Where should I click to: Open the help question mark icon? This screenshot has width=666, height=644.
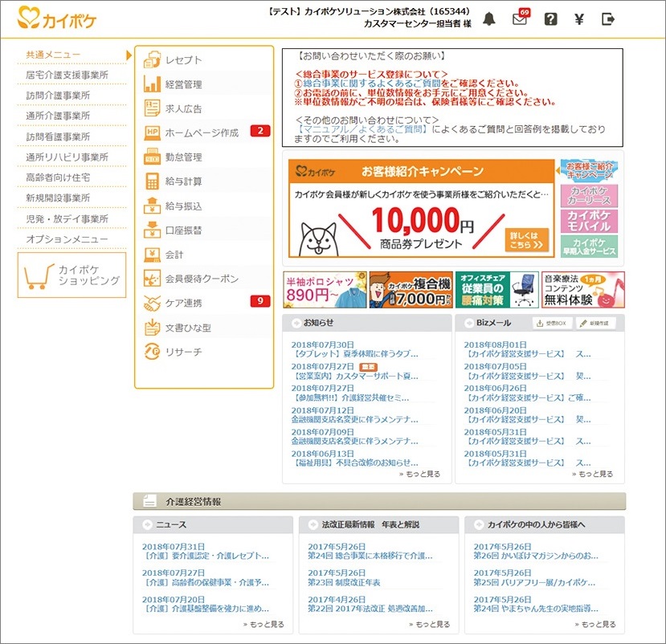pyautogui.click(x=550, y=19)
